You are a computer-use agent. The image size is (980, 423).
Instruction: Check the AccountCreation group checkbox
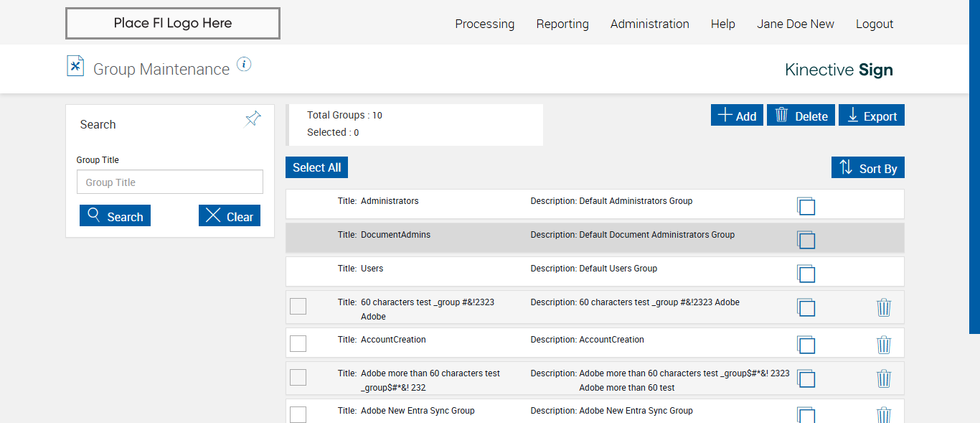click(298, 343)
